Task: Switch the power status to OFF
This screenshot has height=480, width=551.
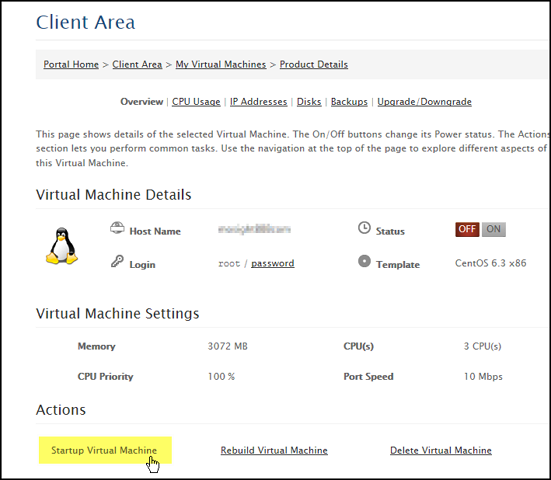Action: (x=467, y=229)
